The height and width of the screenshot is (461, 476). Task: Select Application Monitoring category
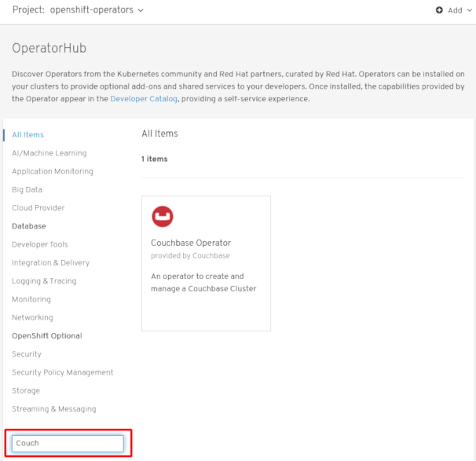click(x=52, y=171)
